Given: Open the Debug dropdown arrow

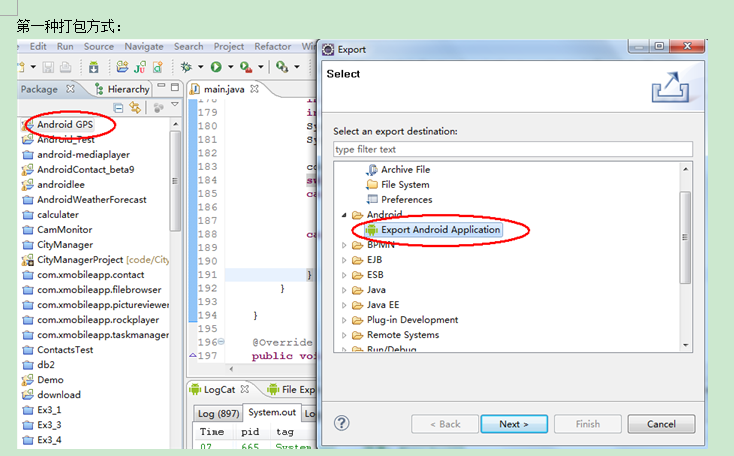Looking at the screenshot, I should [x=200, y=67].
